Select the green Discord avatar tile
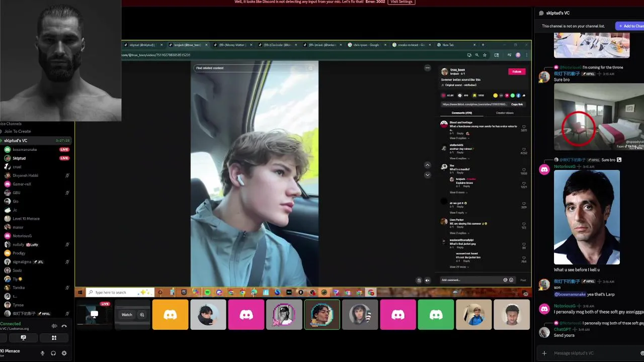Screen dimensions: 644x362 436,315
